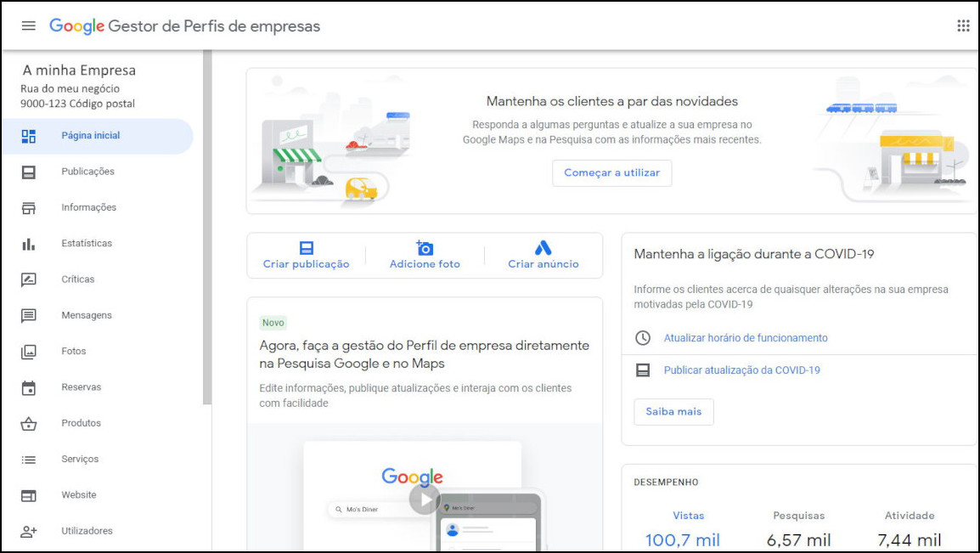The width and height of the screenshot is (980, 553).
Task: Select the Atividade performance tab
Action: coord(910,516)
